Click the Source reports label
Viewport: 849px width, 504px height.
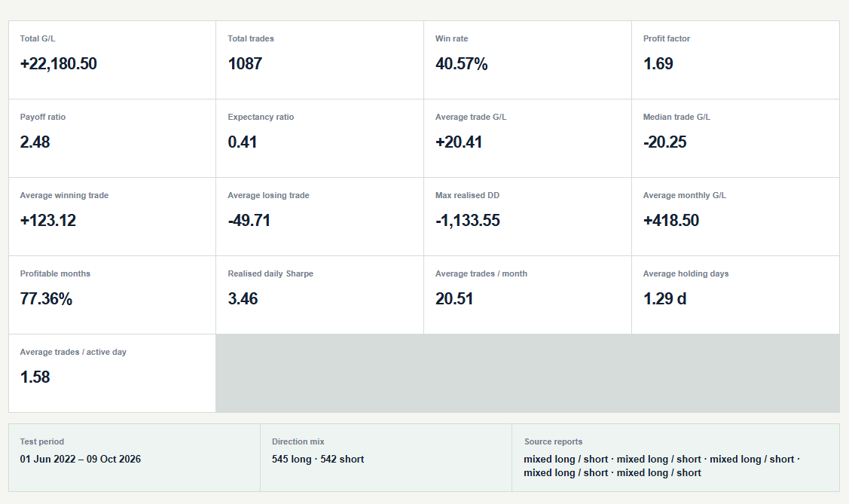pos(554,441)
